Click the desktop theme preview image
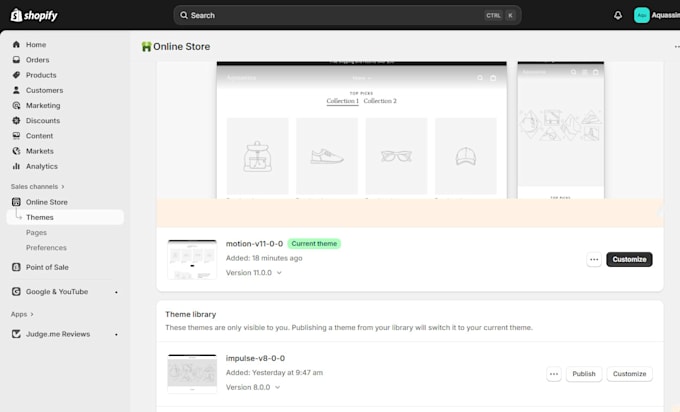The image size is (680, 412). point(361,130)
